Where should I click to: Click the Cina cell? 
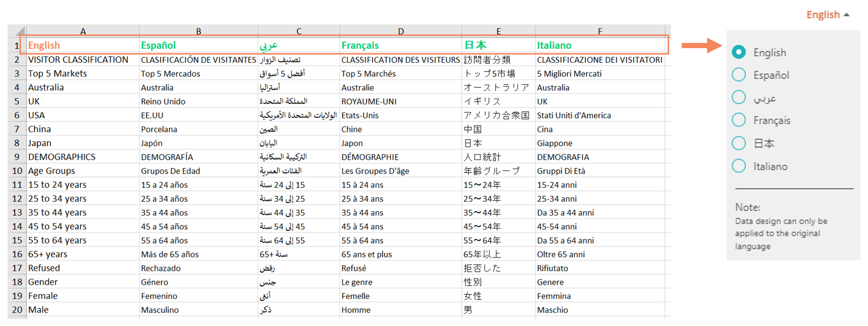[x=600, y=129]
